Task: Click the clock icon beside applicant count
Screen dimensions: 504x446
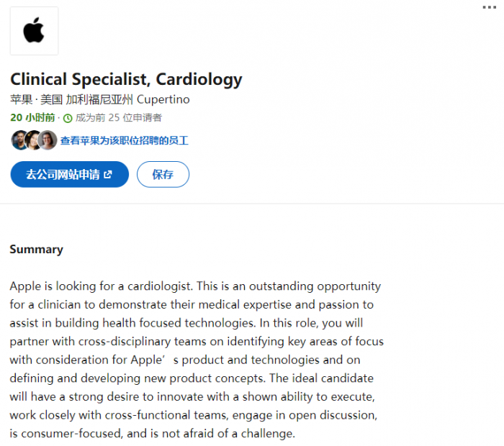Action: 68,118
